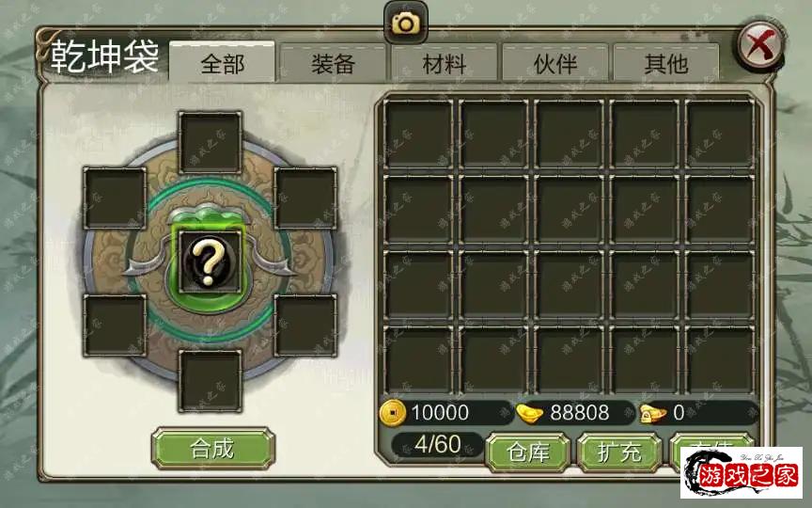Tap the locked ingot currency icon
Image resolution: width=812 pixels, height=508 pixels.
(653, 414)
